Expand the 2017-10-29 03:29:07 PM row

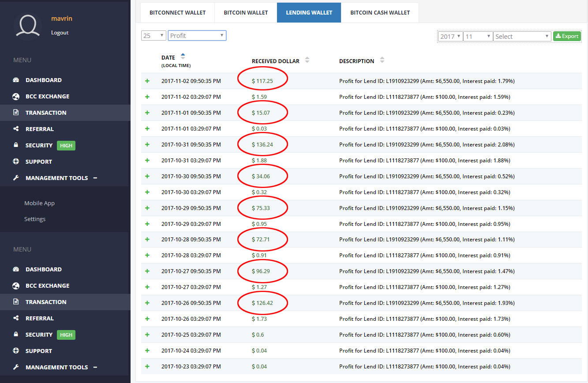point(147,224)
